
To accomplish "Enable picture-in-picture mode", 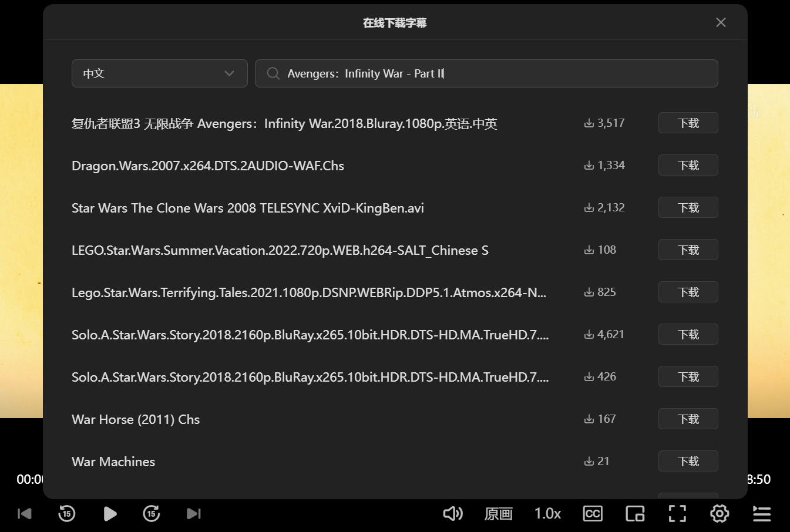I will [x=635, y=514].
